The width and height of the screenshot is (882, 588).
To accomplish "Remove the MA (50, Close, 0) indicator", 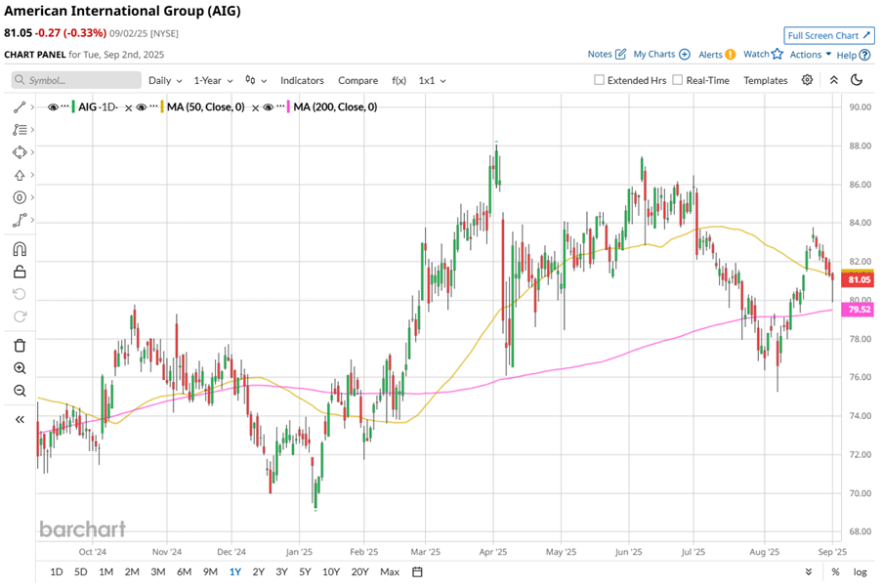I will coord(255,107).
